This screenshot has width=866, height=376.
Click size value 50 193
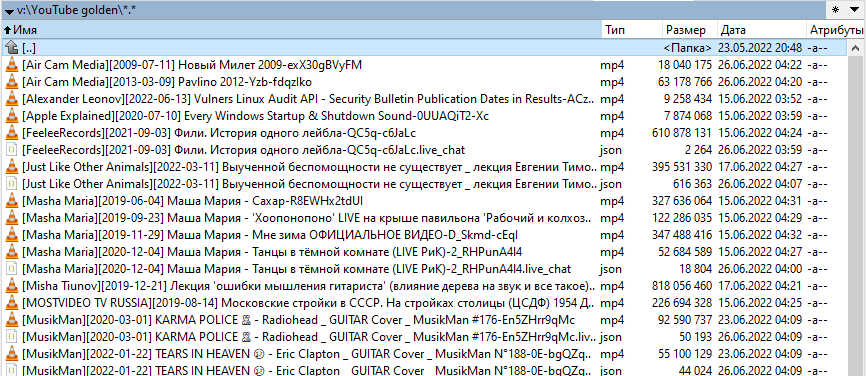click(x=695, y=337)
